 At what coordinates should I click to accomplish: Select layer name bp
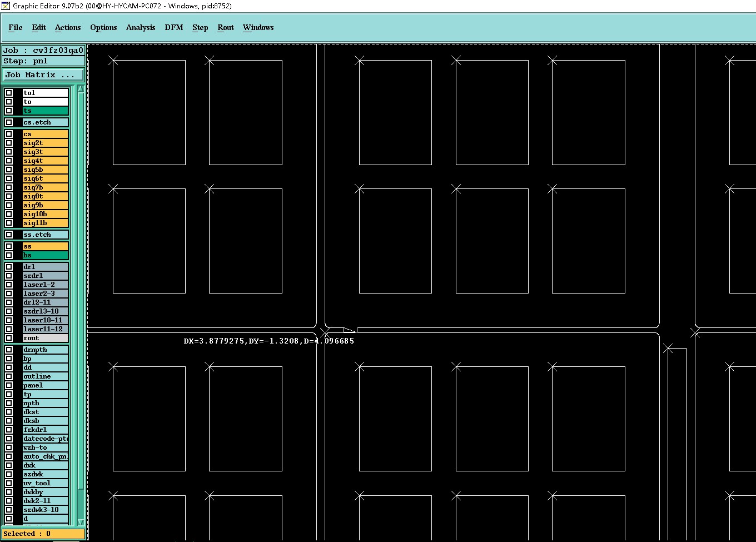tap(46, 359)
